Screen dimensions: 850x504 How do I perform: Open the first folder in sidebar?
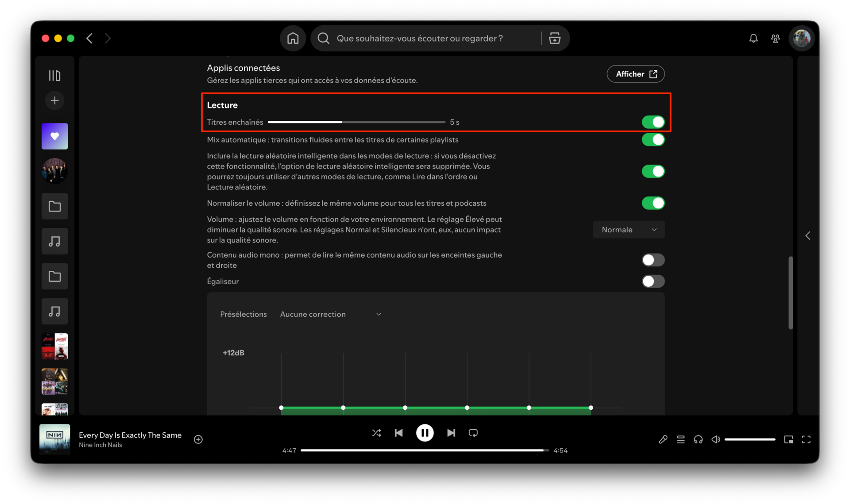(x=54, y=206)
